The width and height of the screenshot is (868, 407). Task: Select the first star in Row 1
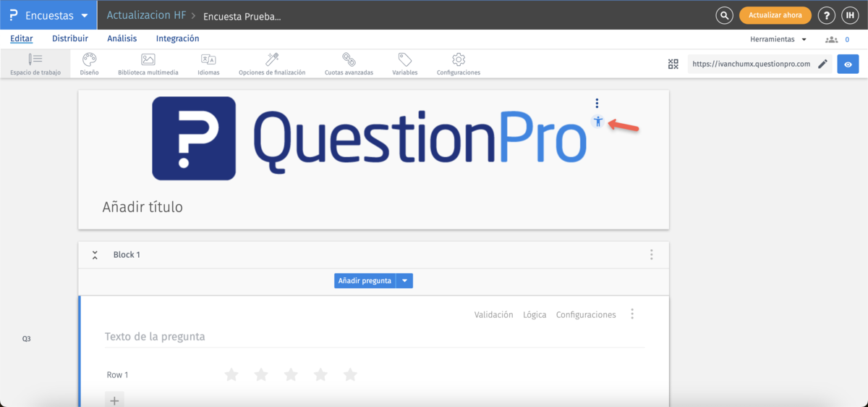point(231,374)
